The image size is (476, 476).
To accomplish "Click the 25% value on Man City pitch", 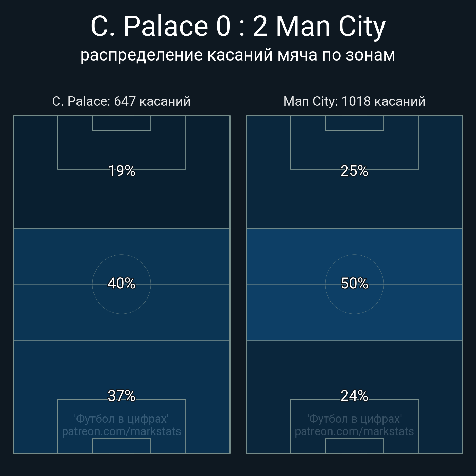I will 354,171.
